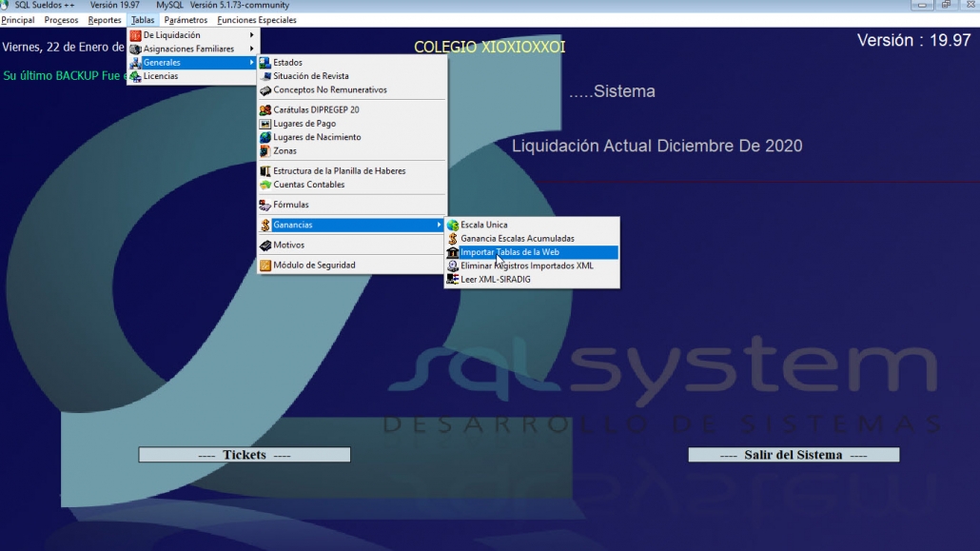Image resolution: width=980 pixels, height=551 pixels.
Task: Click the SQL Sueldos title bar app icon
Action: point(5,5)
